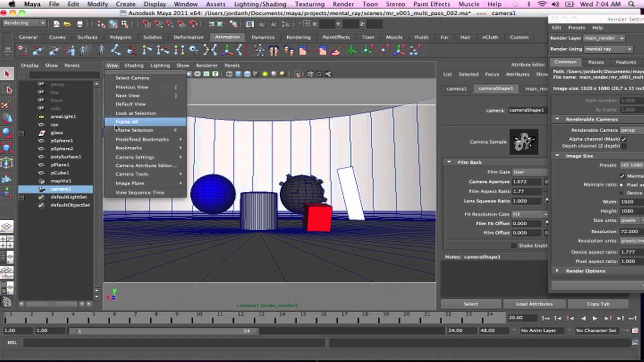Expand the glass node in outliner
Screen dimensions: 644x362
tap(22, 133)
